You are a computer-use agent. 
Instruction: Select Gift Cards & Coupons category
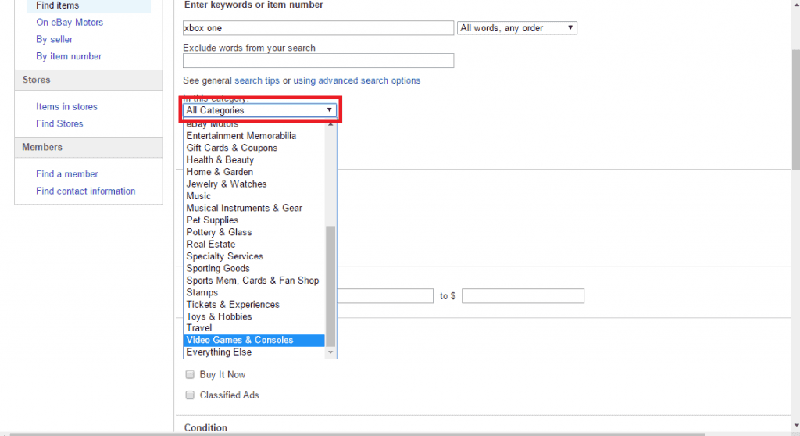click(254, 148)
